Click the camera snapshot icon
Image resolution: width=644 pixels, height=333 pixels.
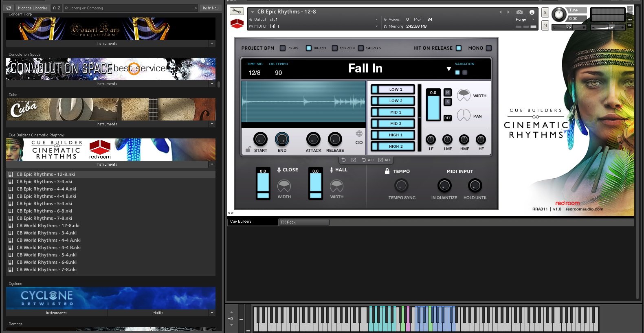pyautogui.click(x=519, y=12)
